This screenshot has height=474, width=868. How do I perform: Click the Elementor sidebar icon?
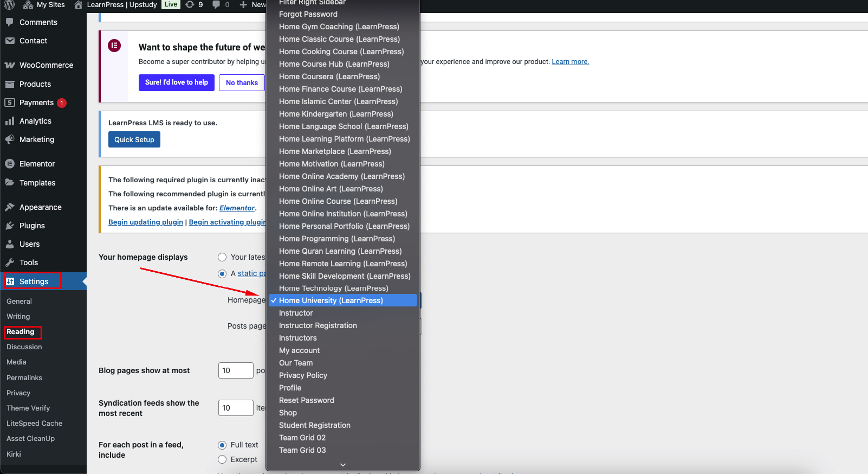coord(10,164)
